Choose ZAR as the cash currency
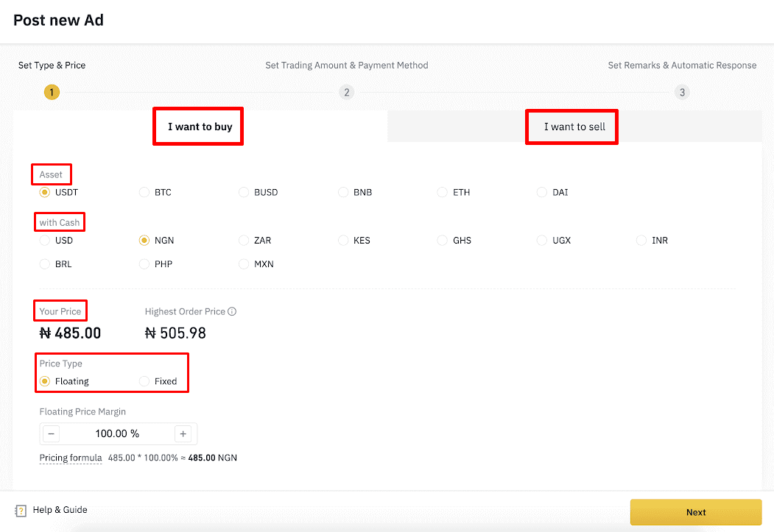The image size is (774, 532). [244, 241]
